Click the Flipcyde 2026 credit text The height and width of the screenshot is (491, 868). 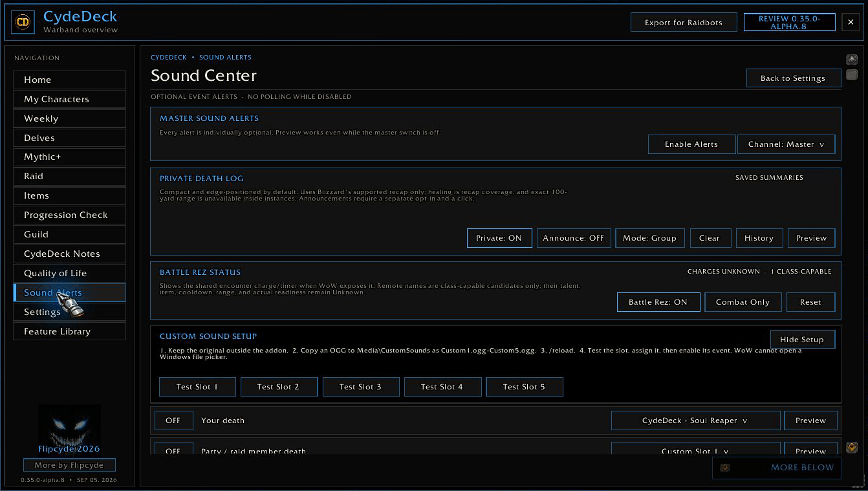(x=69, y=449)
